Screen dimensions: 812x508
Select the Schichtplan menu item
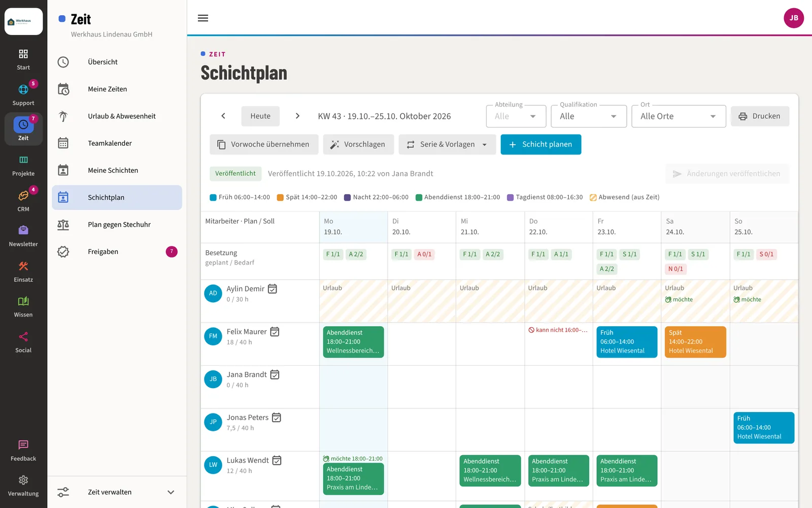117,198
